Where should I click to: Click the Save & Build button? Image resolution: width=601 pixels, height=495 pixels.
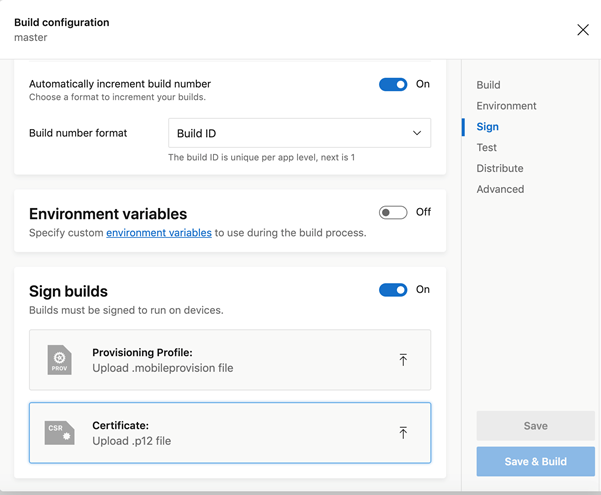(x=535, y=461)
